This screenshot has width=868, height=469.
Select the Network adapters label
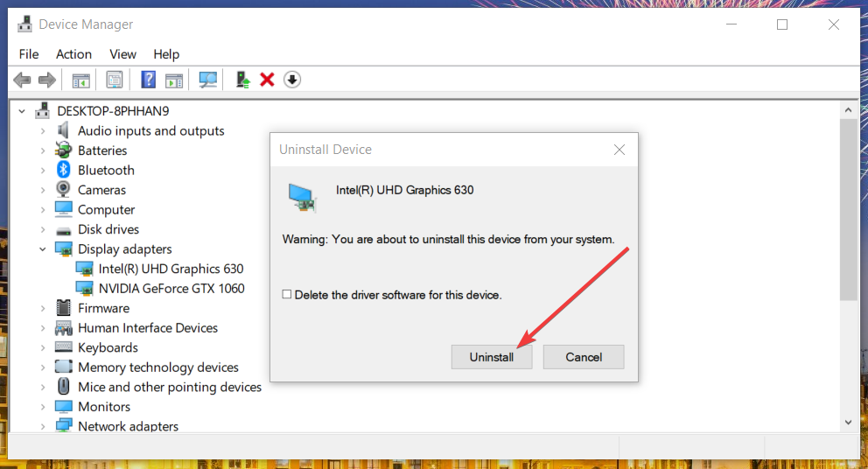click(x=128, y=426)
